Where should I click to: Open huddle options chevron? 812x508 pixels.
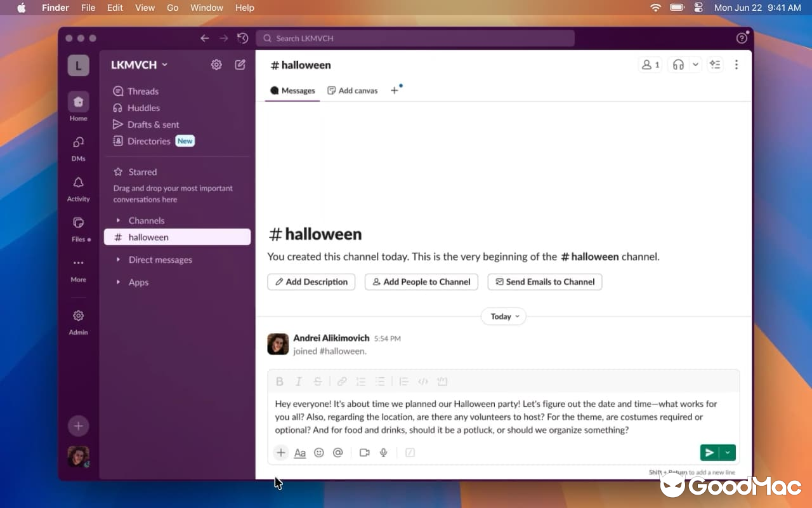point(696,65)
